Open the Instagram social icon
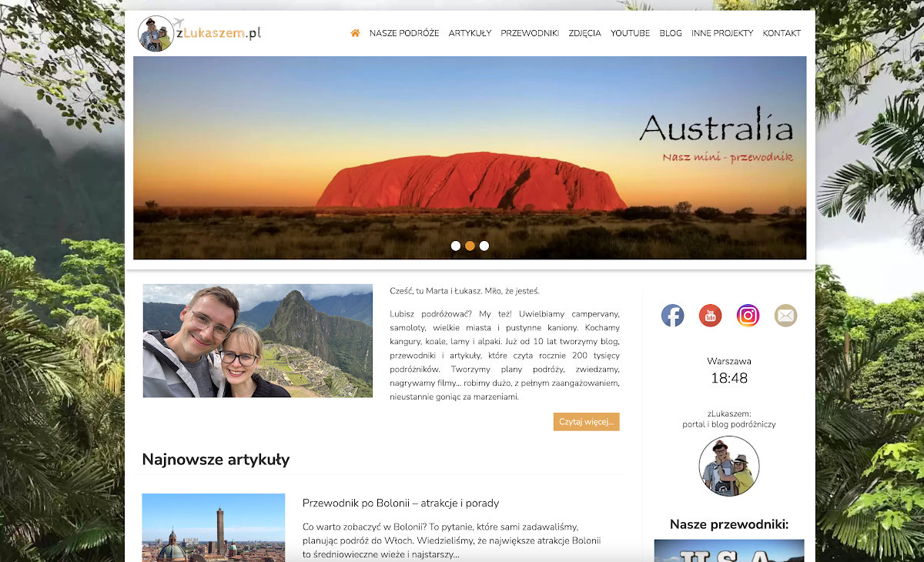Viewport: 924px width, 562px height. [x=748, y=316]
